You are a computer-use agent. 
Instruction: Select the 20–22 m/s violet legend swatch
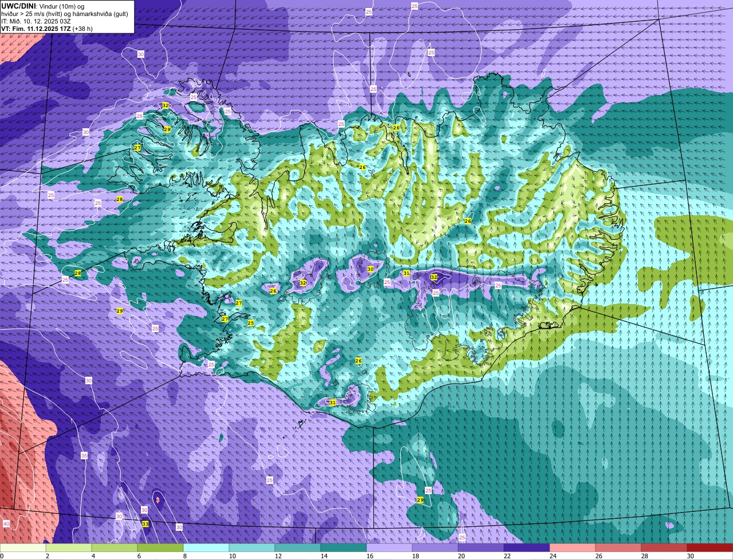481,547
